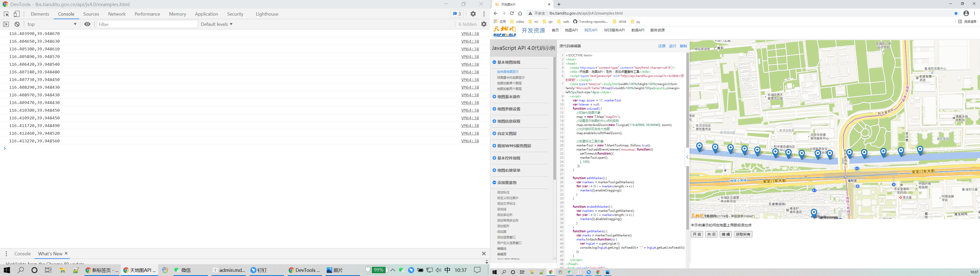The height and width of the screenshot is (276, 980).
Task: Activate the DevTools inspect element picker
Action: [6, 14]
